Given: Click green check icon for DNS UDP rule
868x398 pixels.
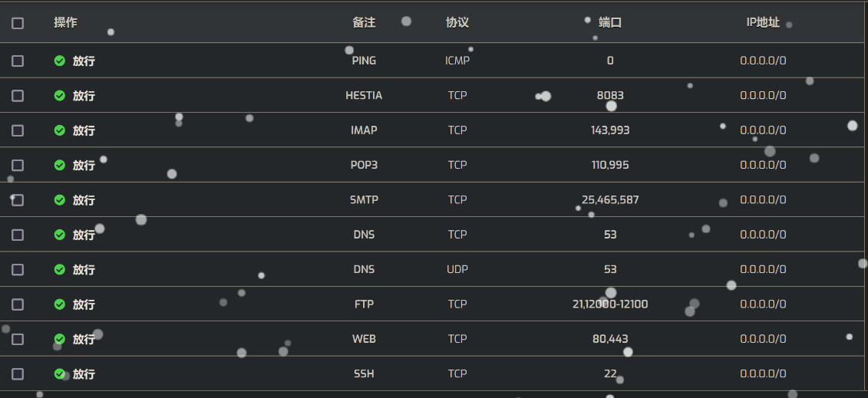Looking at the screenshot, I should (60, 270).
